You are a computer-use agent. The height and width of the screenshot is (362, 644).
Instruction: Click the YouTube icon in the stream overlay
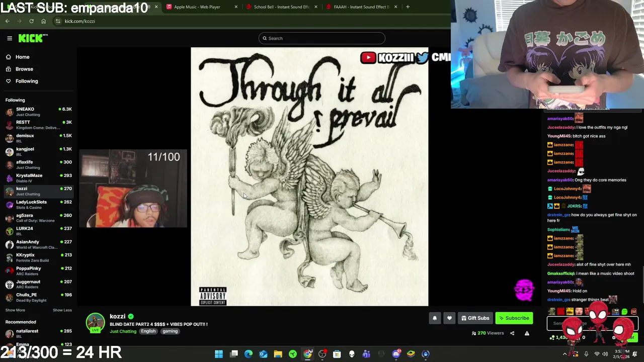coord(368,57)
